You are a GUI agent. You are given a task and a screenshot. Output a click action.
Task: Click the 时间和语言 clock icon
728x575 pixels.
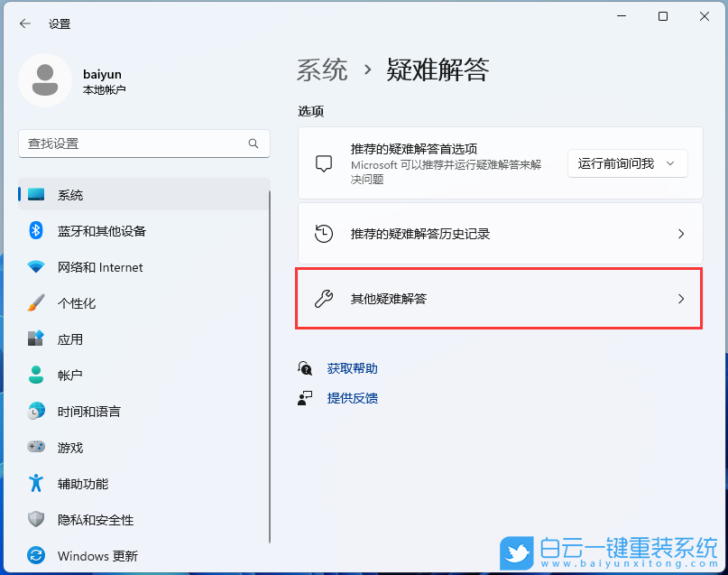pyautogui.click(x=34, y=412)
